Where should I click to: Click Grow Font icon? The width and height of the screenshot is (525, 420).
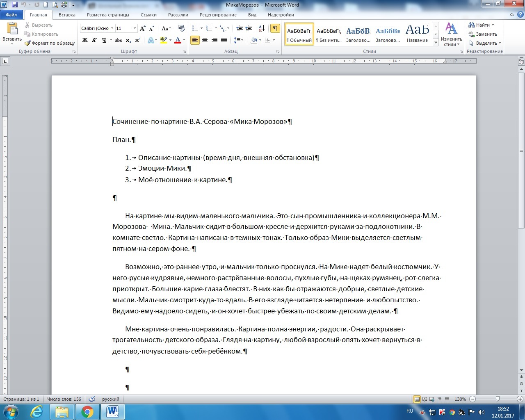143,28
